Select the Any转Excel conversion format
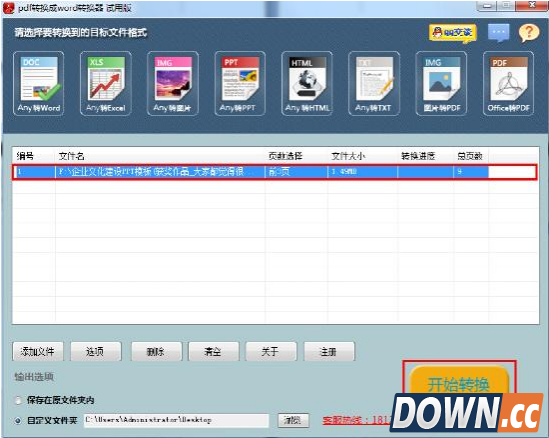Viewport: 549px width, 438px height. pos(106,83)
